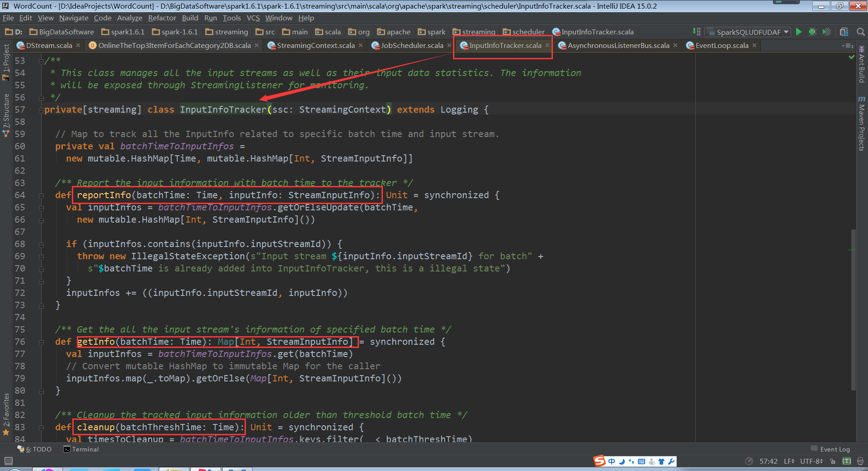Switch to AsynchronousListenerBus.scala tab
Image resolution: width=868 pixels, height=471 pixels.
(618, 46)
